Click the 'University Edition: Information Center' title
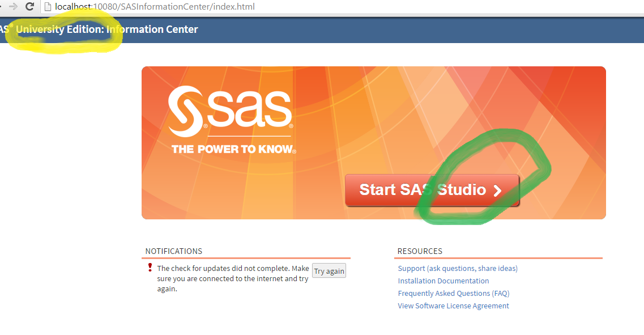The width and height of the screenshot is (644, 335). tap(107, 29)
